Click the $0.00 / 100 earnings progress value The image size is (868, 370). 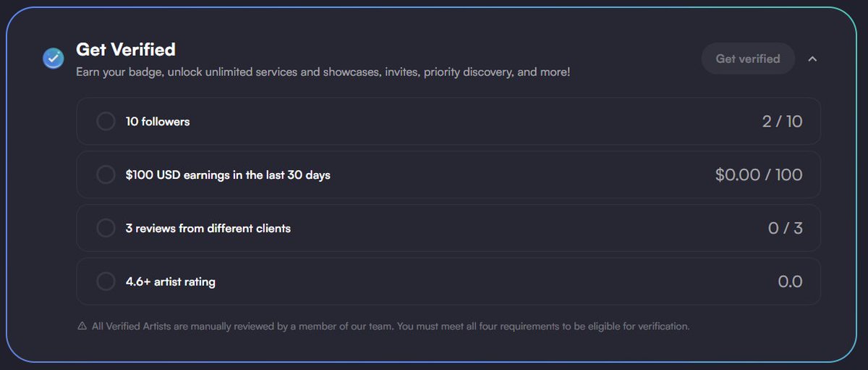click(759, 175)
